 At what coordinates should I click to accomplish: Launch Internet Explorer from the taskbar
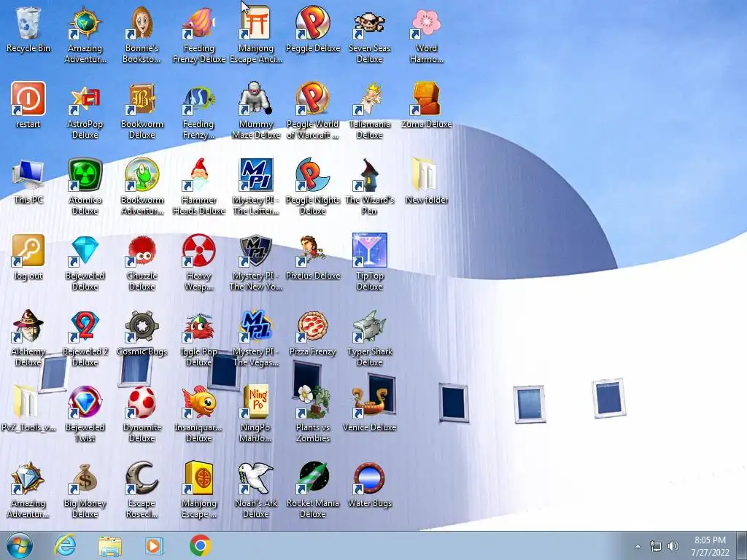coord(65,545)
